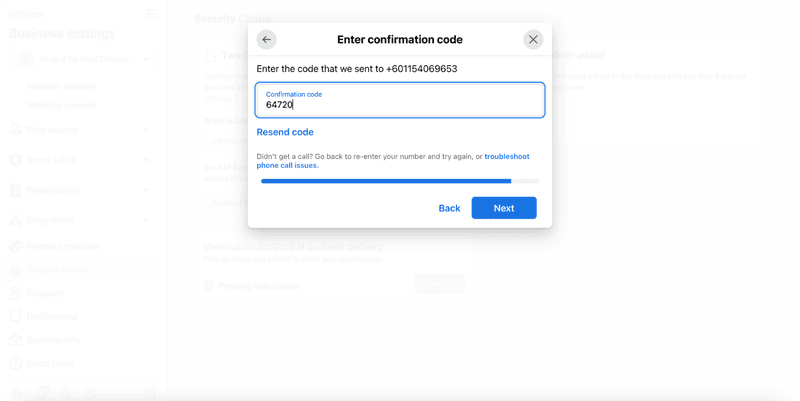The width and height of the screenshot is (800, 401).
Task: Click the Security Centre lock icon
Action: pos(15,270)
